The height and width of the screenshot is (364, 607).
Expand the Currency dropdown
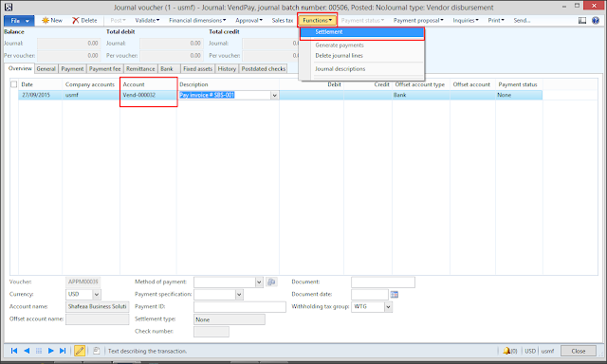pyautogui.click(x=97, y=295)
